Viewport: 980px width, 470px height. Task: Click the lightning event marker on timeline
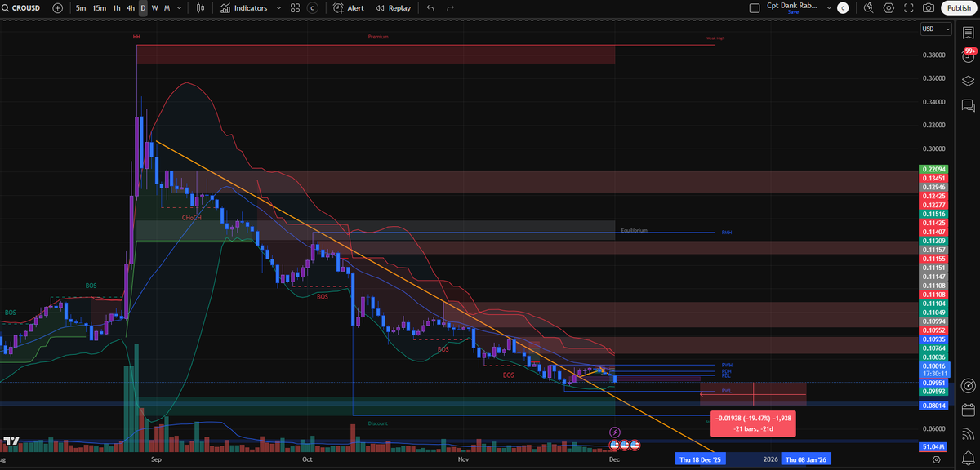click(615, 431)
